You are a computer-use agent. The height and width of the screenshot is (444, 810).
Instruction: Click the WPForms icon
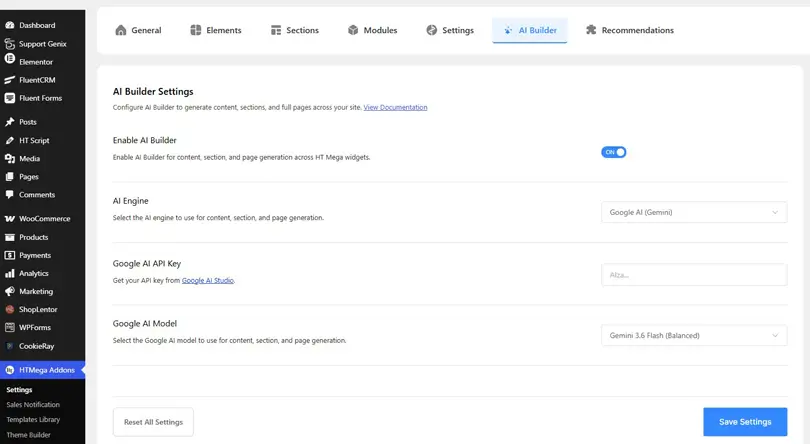(9, 328)
